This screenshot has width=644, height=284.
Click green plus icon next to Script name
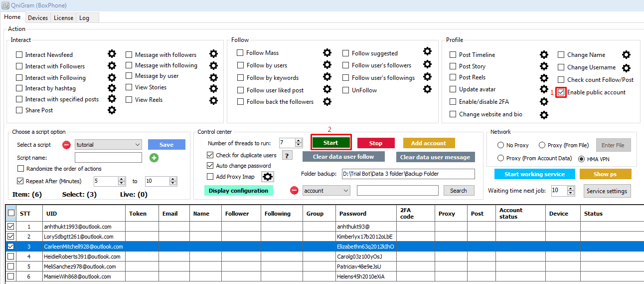coord(154,158)
